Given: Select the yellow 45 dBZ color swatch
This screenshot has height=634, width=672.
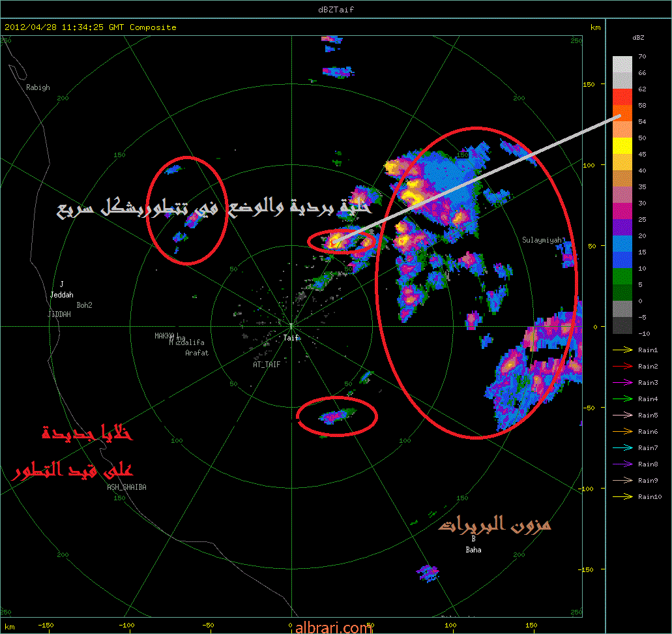Looking at the screenshot, I should (622, 146).
